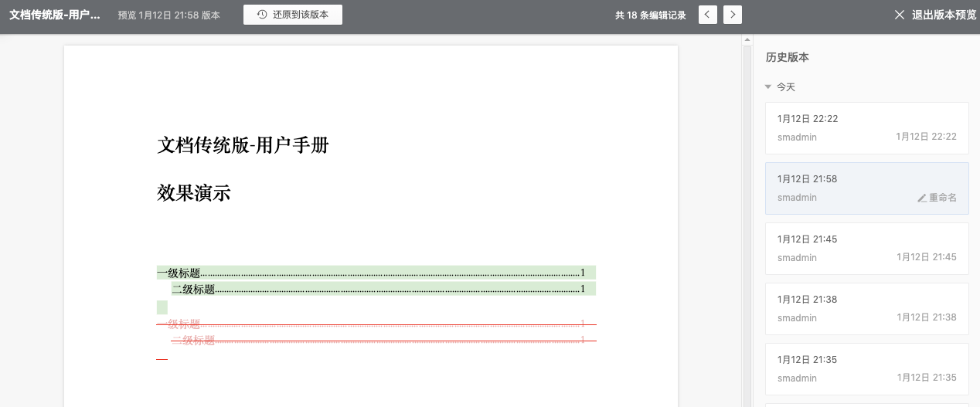
Task: Collapse the 今天 history group
Action: click(767, 87)
